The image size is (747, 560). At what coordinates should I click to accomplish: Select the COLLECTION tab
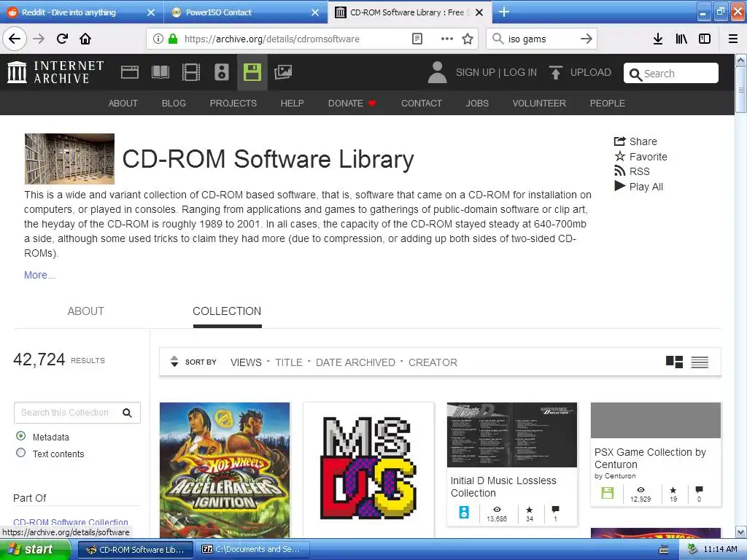pos(227,311)
